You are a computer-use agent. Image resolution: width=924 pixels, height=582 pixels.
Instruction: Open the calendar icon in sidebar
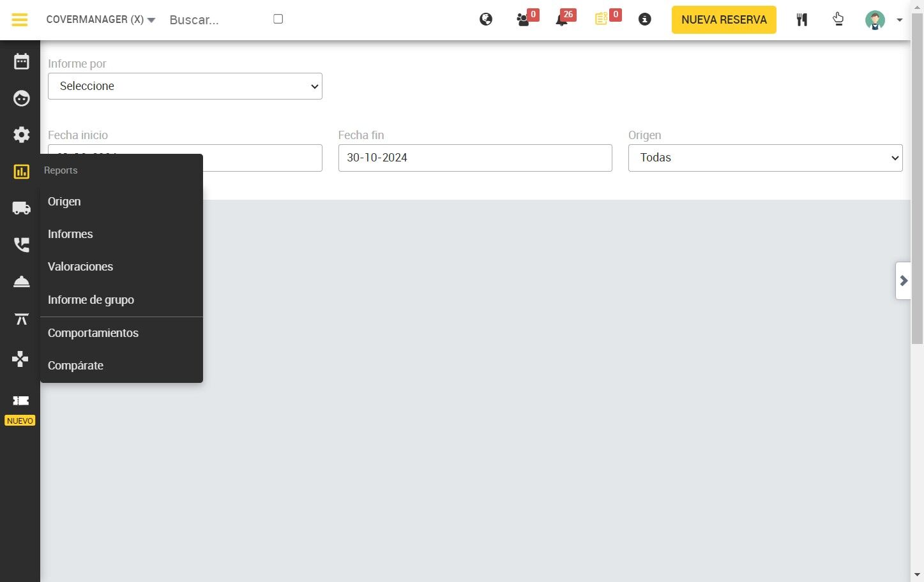[x=22, y=61]
